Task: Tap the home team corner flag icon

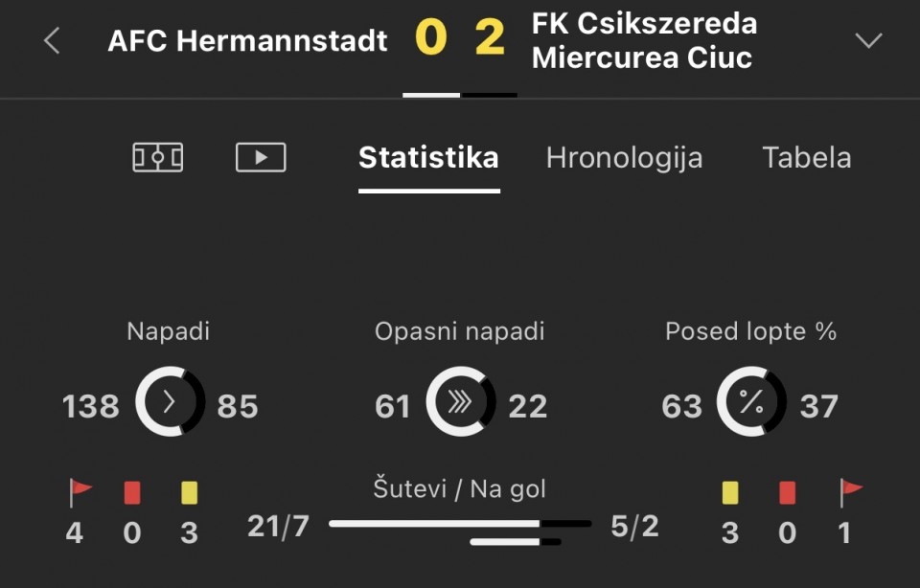Action: (x=80, y=492)
